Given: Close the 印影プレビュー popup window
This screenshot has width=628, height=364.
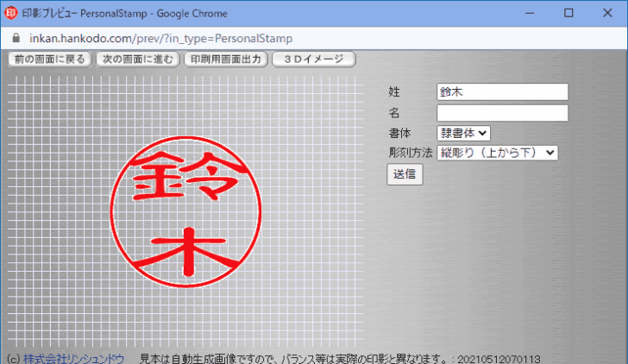Looking at the screenshot, I should click(608, 14).
